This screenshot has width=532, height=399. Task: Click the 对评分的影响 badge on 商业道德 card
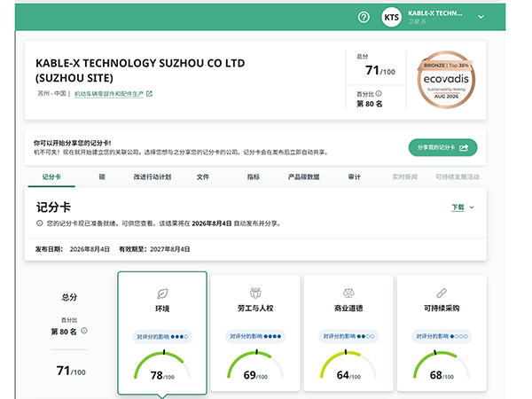coord(348,337)
